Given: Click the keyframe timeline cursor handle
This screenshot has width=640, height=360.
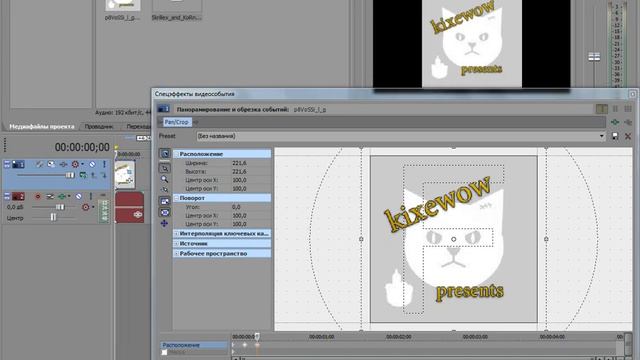Looking at the screenshot, I should point(257,336).
